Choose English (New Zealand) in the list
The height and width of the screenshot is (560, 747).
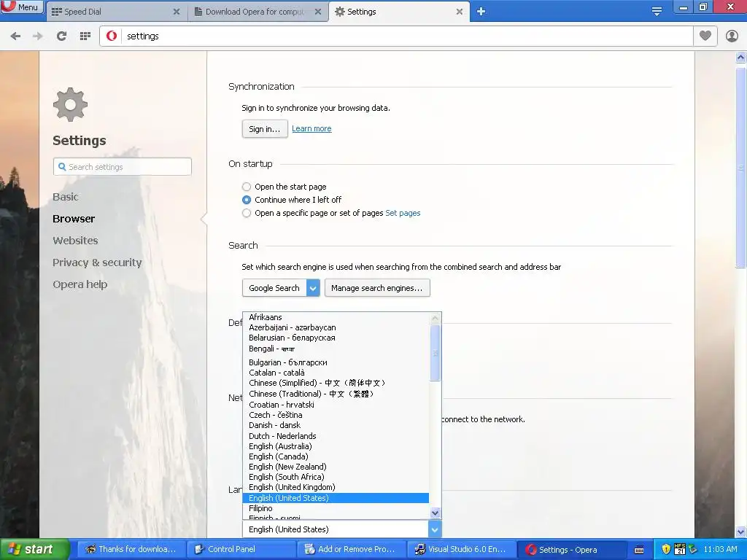(336, 467)
